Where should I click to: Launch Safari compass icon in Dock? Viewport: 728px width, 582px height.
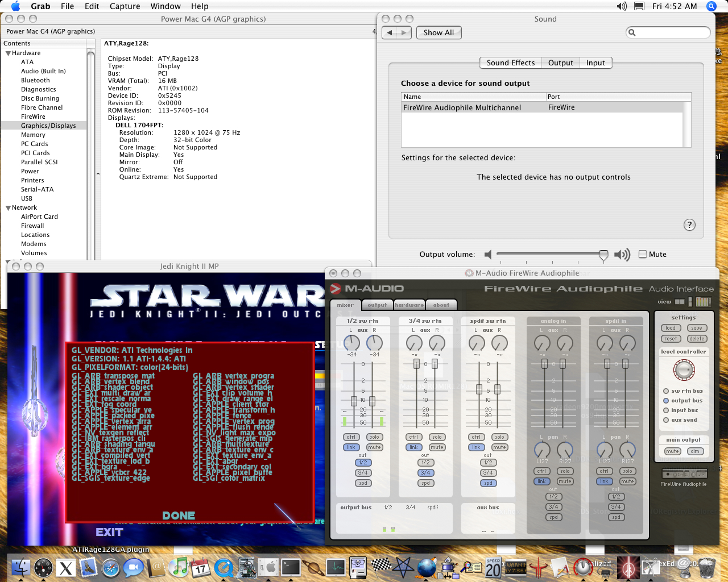click(111, 567)
